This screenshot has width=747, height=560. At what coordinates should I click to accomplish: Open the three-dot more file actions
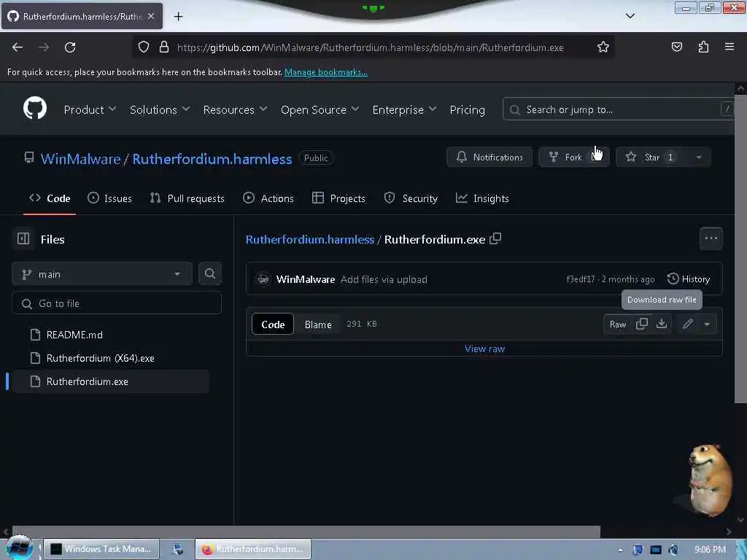coord(711,238)
